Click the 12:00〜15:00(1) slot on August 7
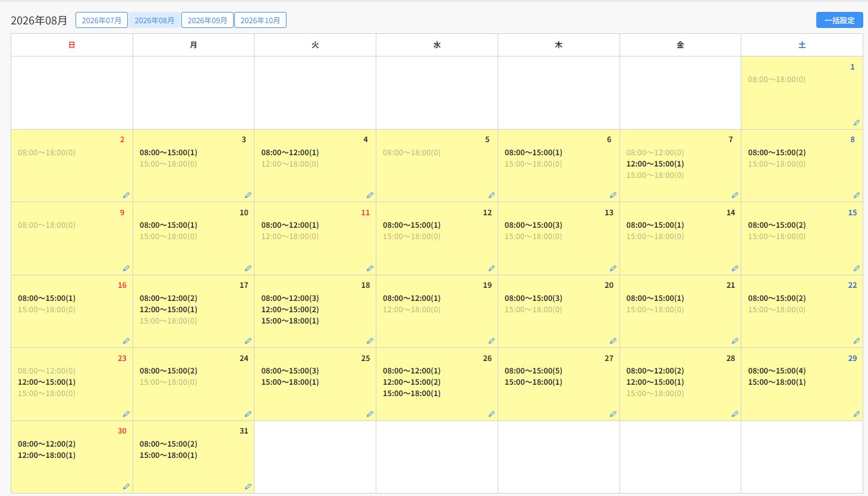 point(655,164)
